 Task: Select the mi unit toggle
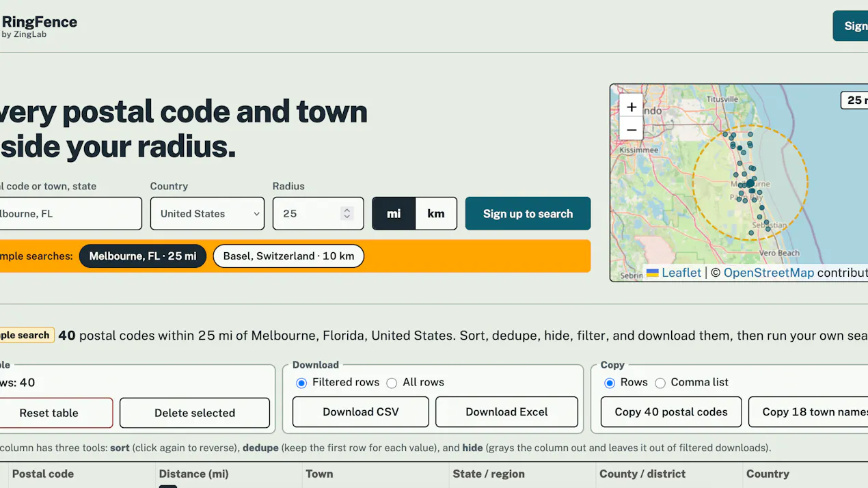coord(394,213)
